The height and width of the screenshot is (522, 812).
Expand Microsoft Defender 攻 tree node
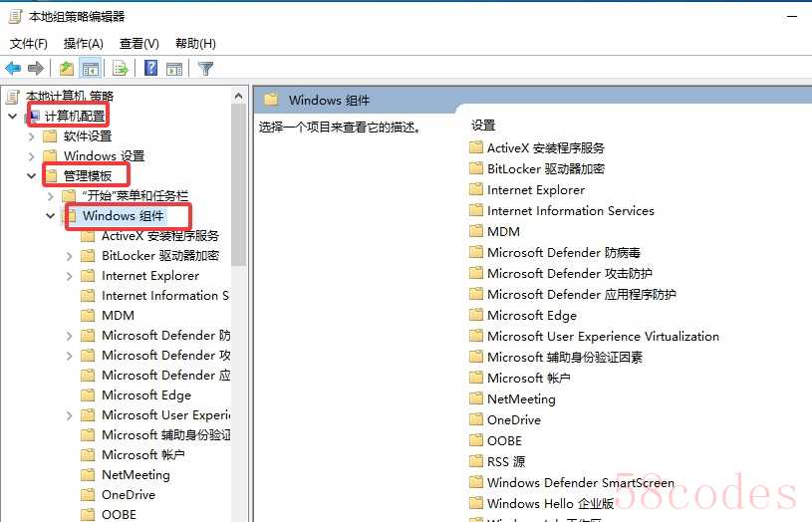pyautogui.click(x=70, y=356)
